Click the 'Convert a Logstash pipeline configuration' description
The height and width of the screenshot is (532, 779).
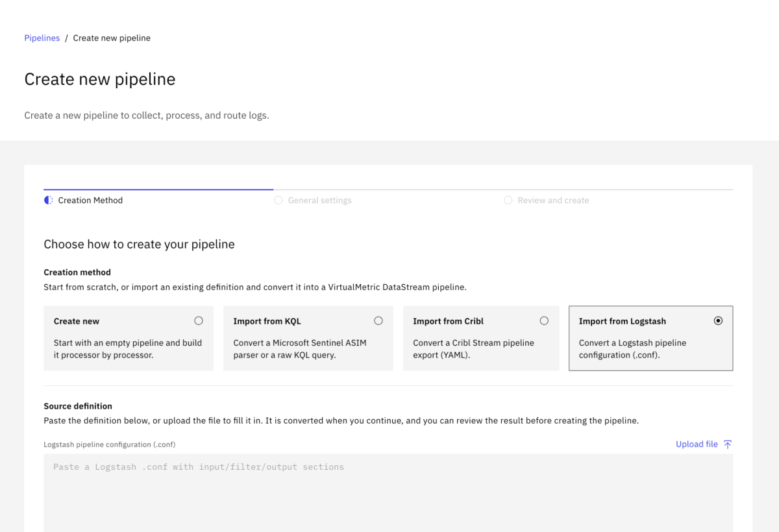633,349
